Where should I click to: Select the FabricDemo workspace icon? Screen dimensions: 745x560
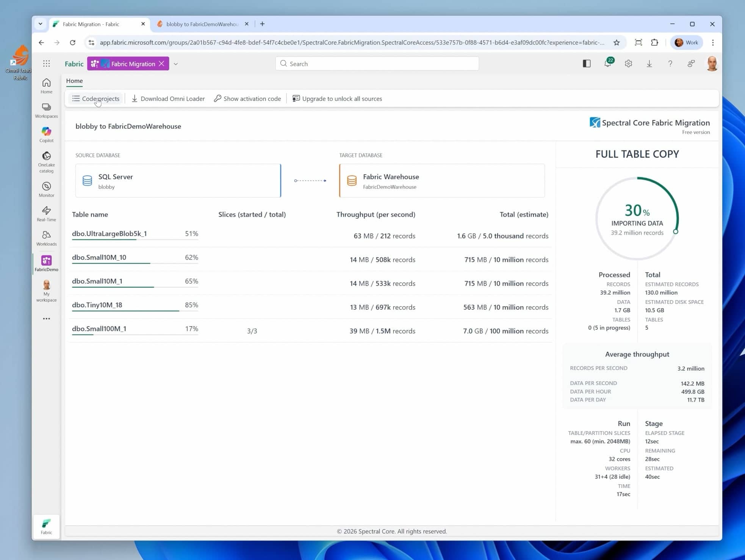pyautogui.click(x=46, y=263)
